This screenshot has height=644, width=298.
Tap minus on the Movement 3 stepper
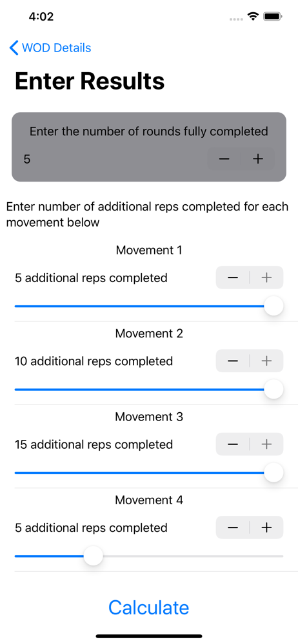[x=233, y=444]
